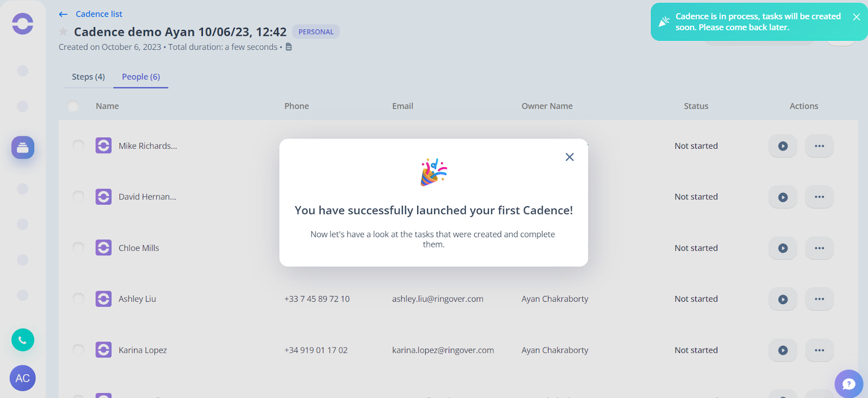Select Ashley Liu row checkbox
The image size is (868, 398).
pyautogui.click(x=79, y=299)
